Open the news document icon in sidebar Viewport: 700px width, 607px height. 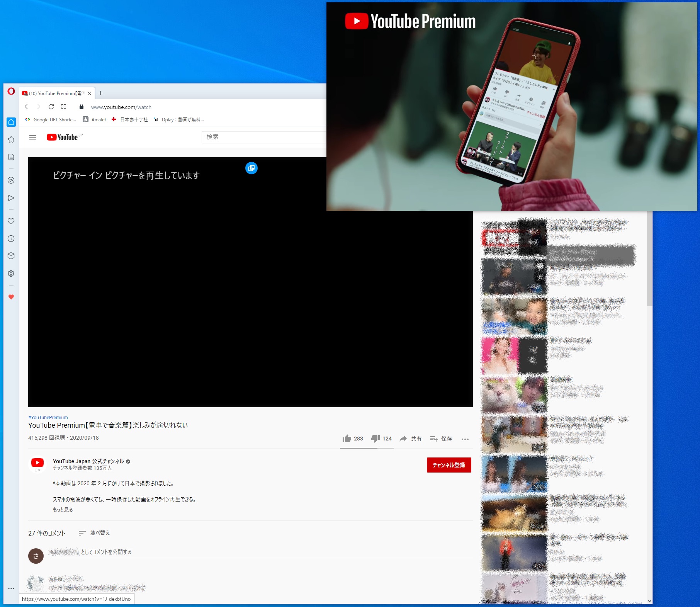(11, 157)
